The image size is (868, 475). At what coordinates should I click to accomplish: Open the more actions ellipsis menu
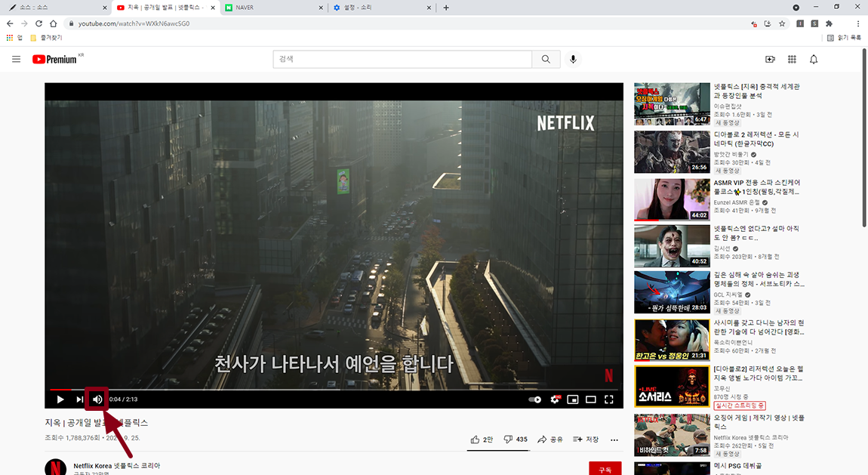tap(614, 440)
